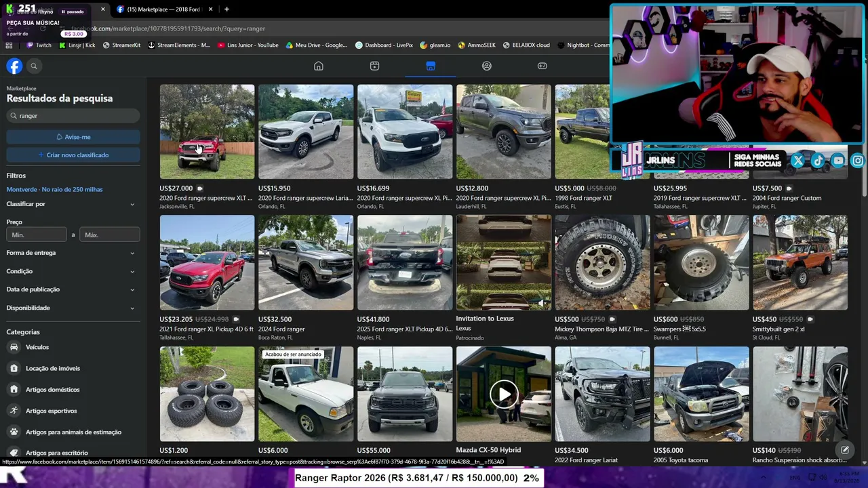Image resolution: width=868 pixels, height=488 pixels.
Task: Expand the Classificar por filter
Action: coord(71,204)
